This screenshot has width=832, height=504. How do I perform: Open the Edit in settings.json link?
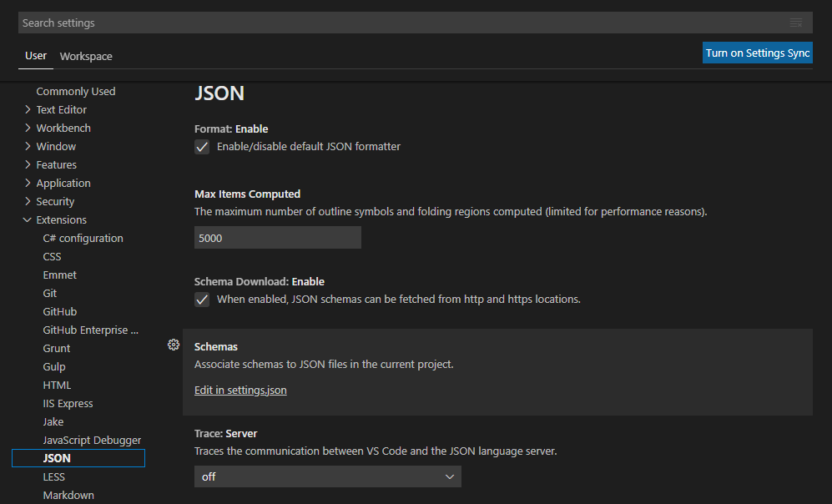click(x=240, y=390)
